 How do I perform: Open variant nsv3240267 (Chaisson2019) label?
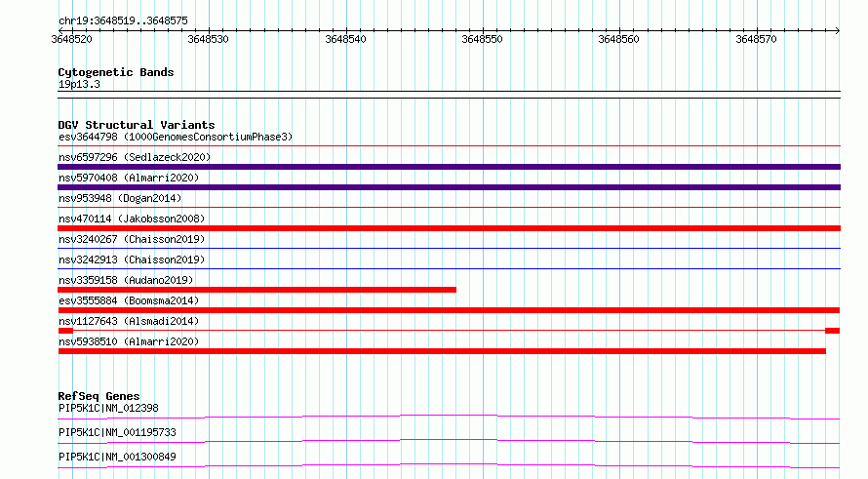pos(132,239)
